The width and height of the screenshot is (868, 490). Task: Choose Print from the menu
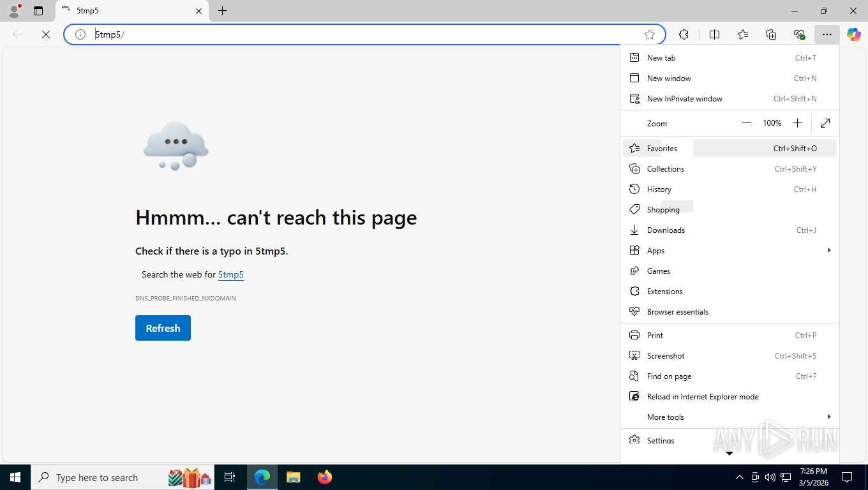point(730,336)
